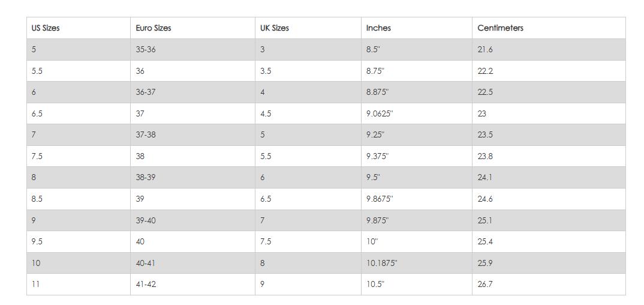644x305 pixels.
Task: Click the 22.5 centimeters cell
Action: (485, 92)
